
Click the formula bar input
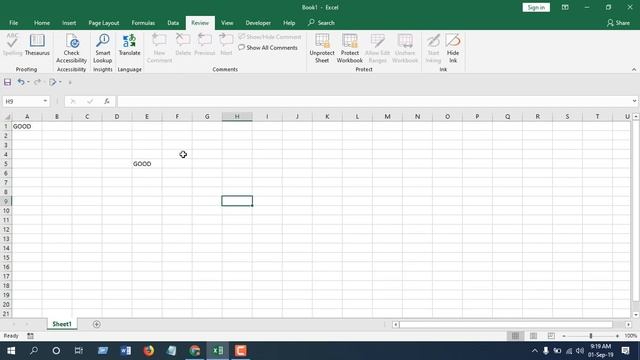373,101
